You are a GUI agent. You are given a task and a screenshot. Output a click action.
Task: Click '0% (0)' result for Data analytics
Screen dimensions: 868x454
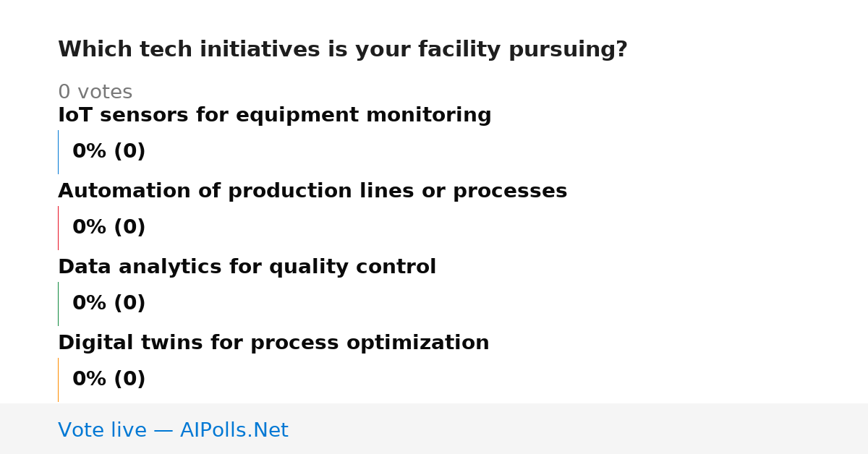109,304
